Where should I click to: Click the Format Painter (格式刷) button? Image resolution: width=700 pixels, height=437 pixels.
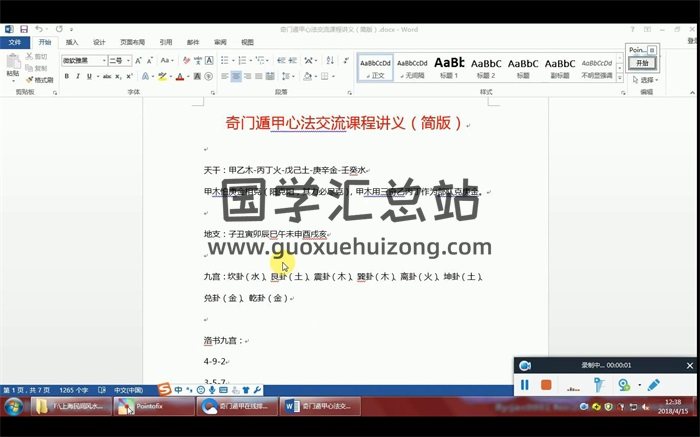(41, 80)
